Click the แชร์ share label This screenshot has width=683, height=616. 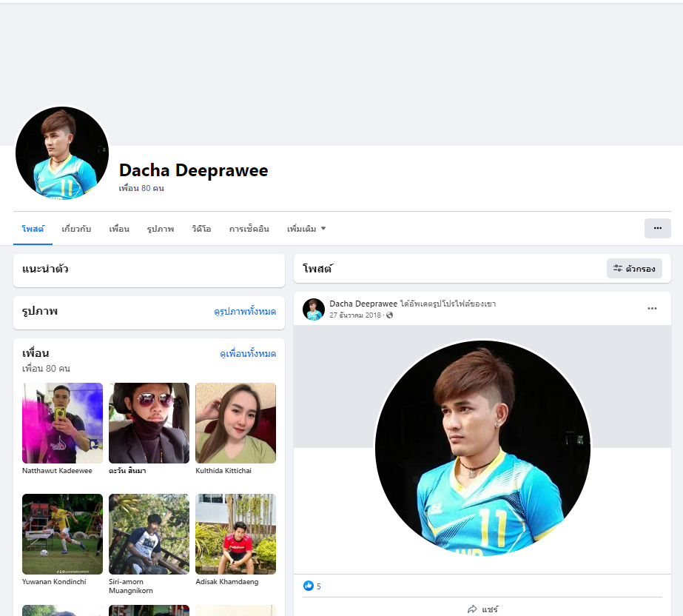[490, 609]
